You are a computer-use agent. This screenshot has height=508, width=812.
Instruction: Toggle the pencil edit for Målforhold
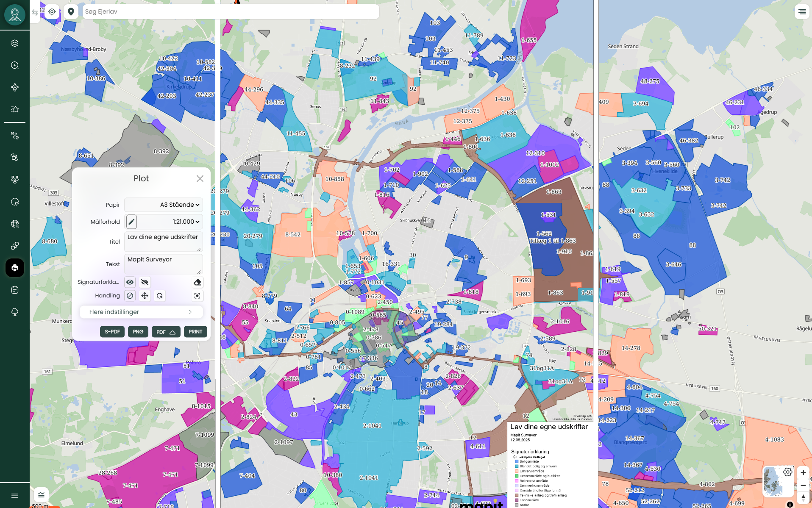[x=131, y=222]
